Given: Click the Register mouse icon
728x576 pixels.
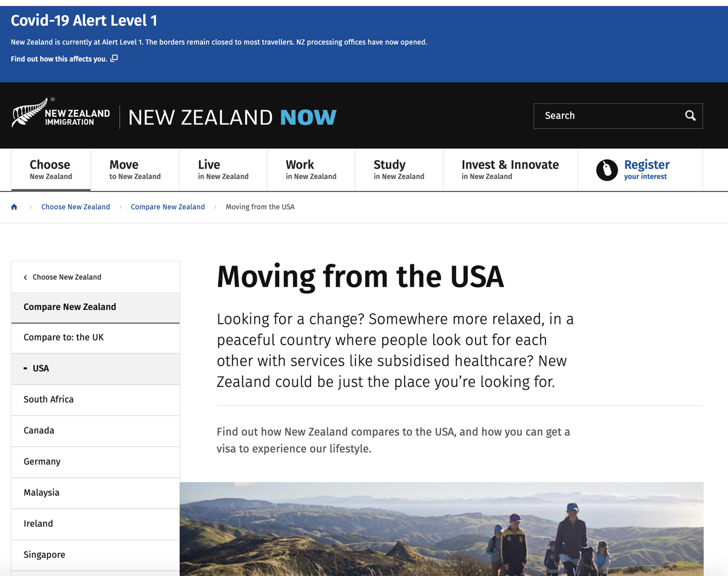Looking at the screenshot, I should [x=607, y=170].
